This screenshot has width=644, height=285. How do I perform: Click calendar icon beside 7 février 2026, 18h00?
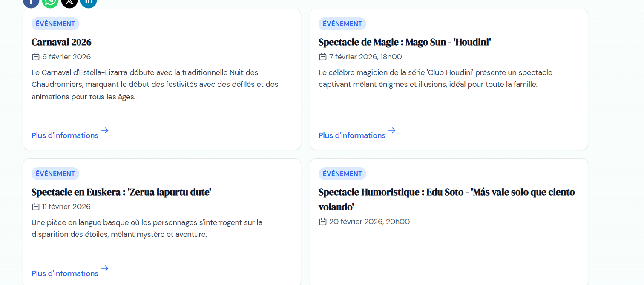coord(323,57)
